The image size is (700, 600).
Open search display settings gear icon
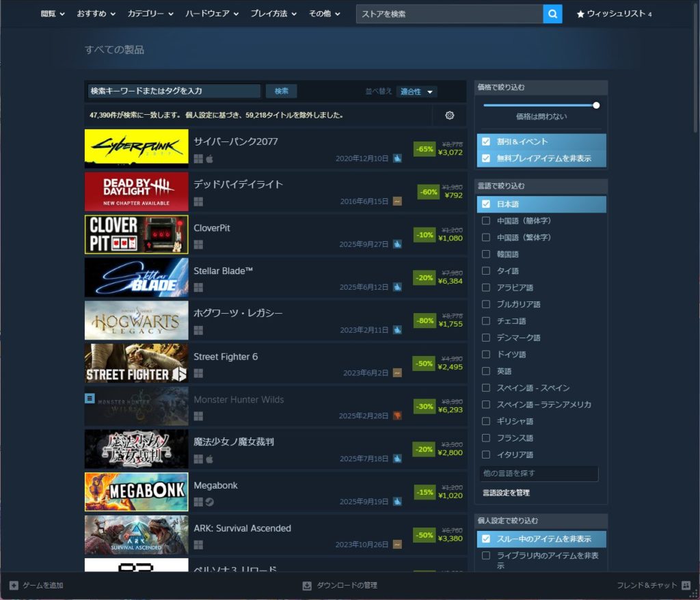coord(449,115)
